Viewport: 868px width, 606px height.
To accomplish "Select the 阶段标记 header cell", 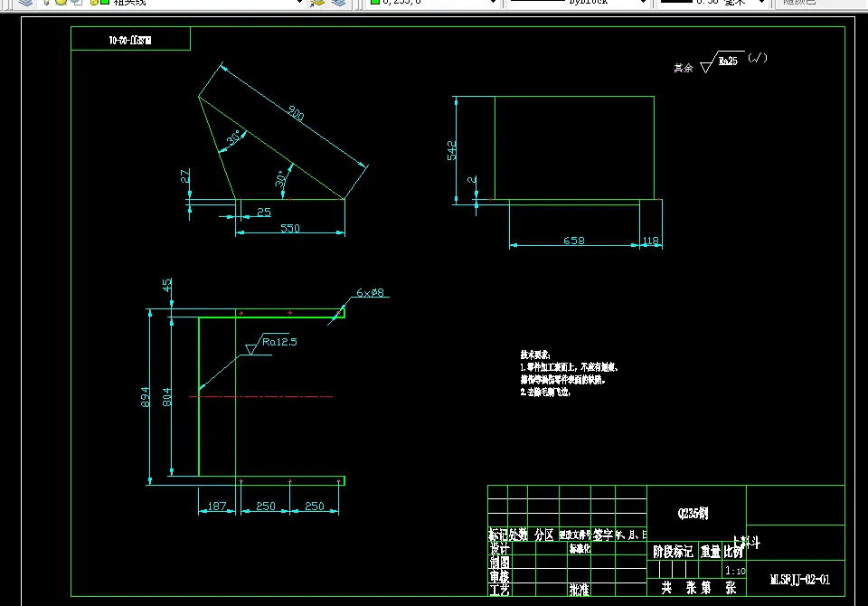I will 673,551.
